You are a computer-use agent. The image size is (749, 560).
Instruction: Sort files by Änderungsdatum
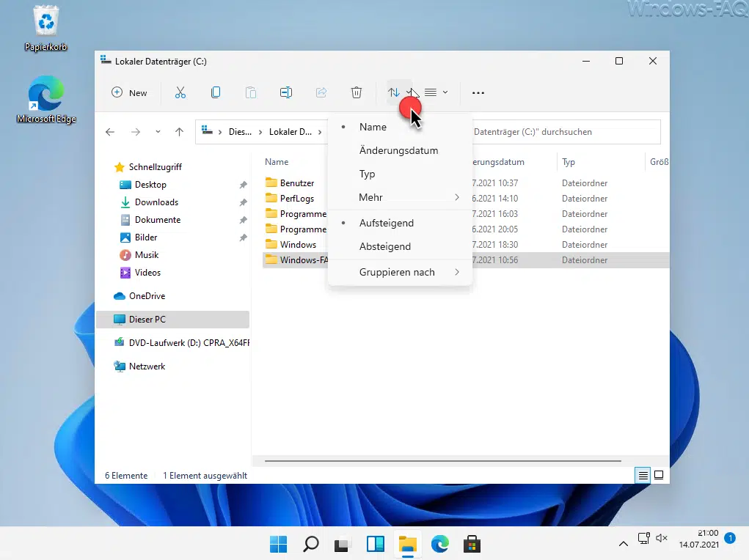[398, 150]
